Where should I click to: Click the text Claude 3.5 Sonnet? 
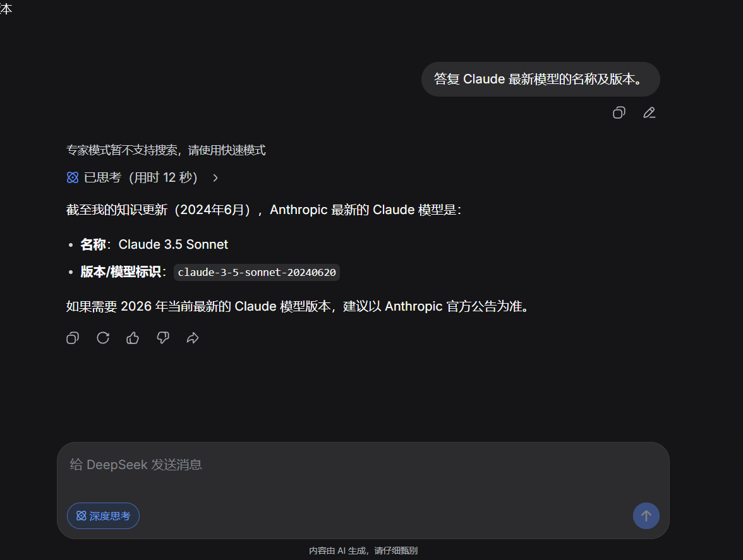[173, 244]
